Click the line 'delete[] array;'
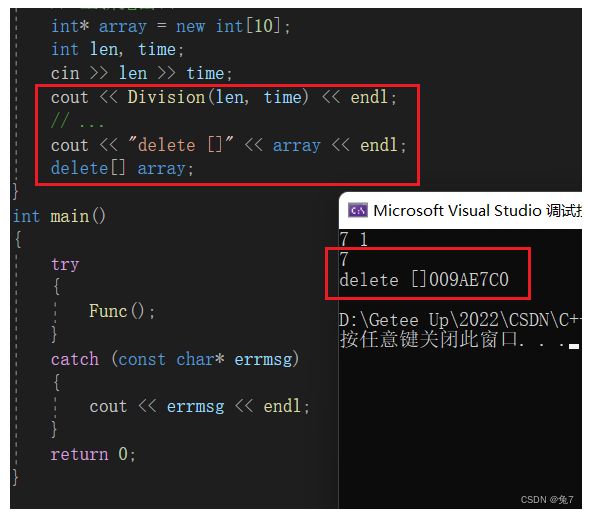The image size is (590, 515). tap(122, 169)
